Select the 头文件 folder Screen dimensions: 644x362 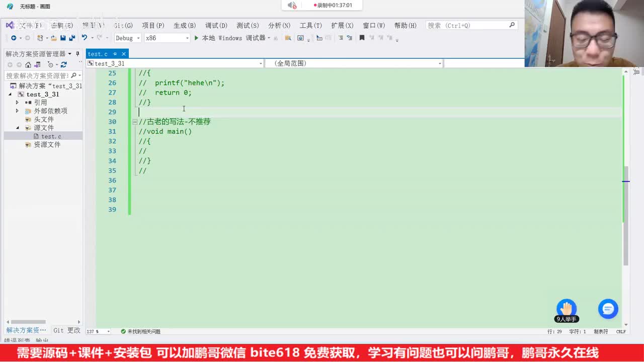pyautogui.click(x=44, y=119)
